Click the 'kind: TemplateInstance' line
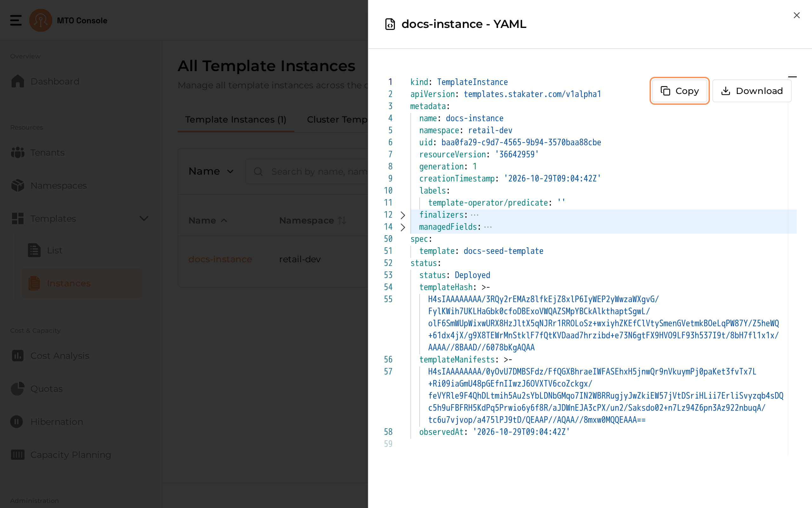The image size is (812, 508). [459, 82]
